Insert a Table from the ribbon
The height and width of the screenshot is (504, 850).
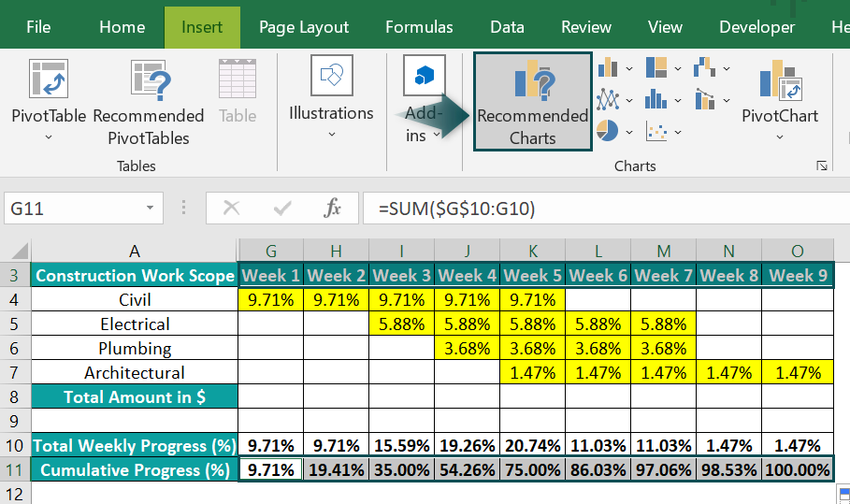tap(238, 93)
